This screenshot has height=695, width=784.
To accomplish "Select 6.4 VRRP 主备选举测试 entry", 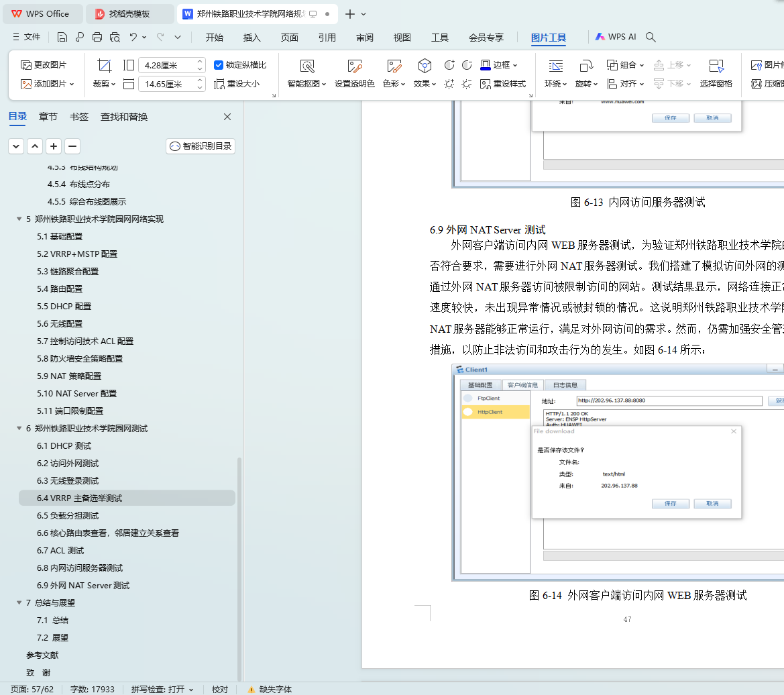I will click(127, 498).
